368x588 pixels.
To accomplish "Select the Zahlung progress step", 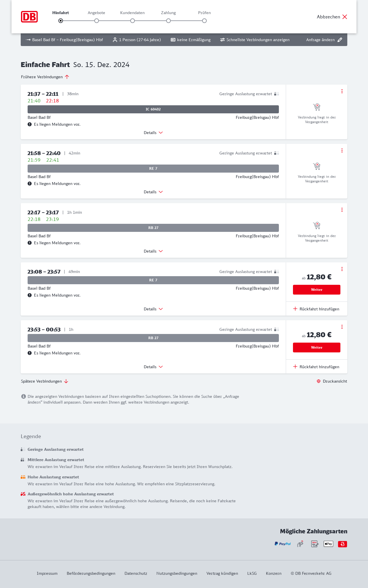I will (168, 20).
